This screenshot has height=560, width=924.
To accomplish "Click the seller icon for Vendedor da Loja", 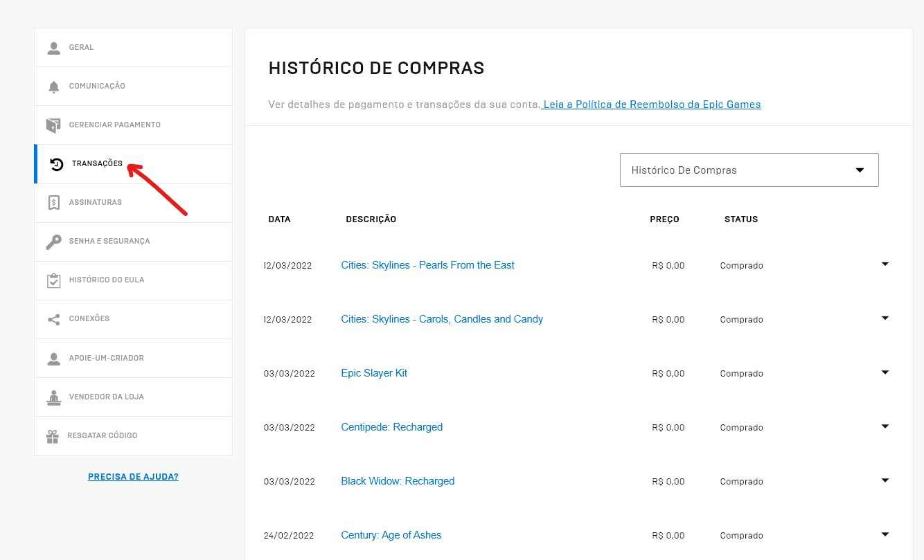I will point(53,397).
